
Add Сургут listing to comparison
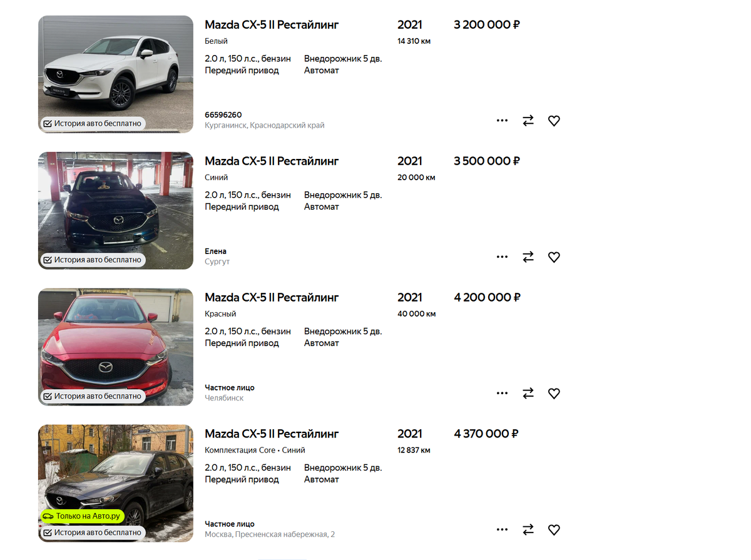528,257
